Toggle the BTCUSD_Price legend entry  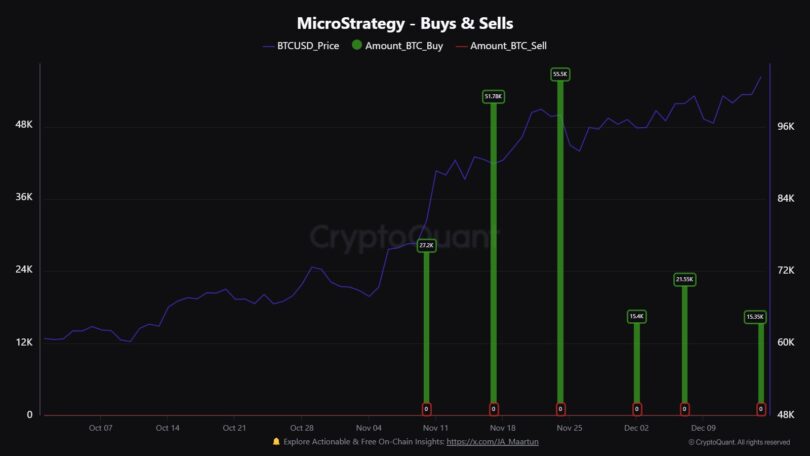(301, 45)
